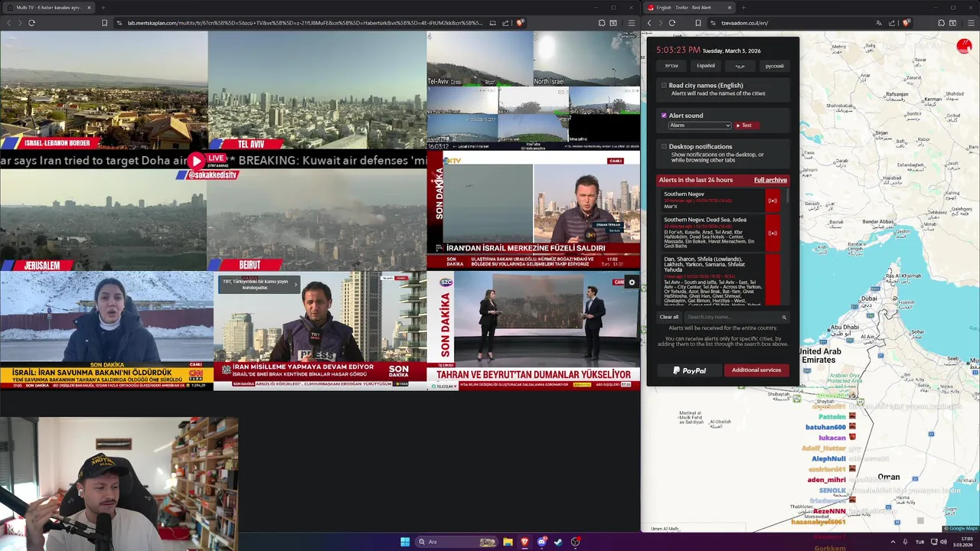Click translate icon in Tzofar address bar
This screenshot has height=551, width=980.
878,23
